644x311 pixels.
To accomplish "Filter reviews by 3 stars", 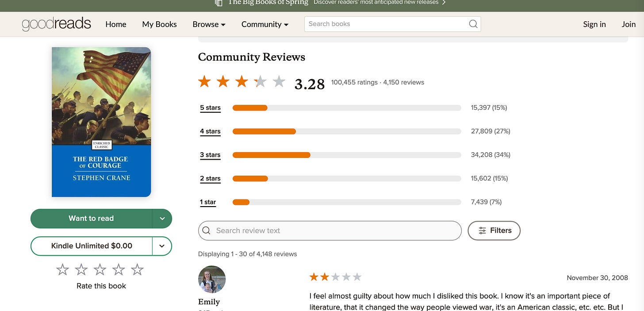I will pyautogui.click(x=210, y=155).
